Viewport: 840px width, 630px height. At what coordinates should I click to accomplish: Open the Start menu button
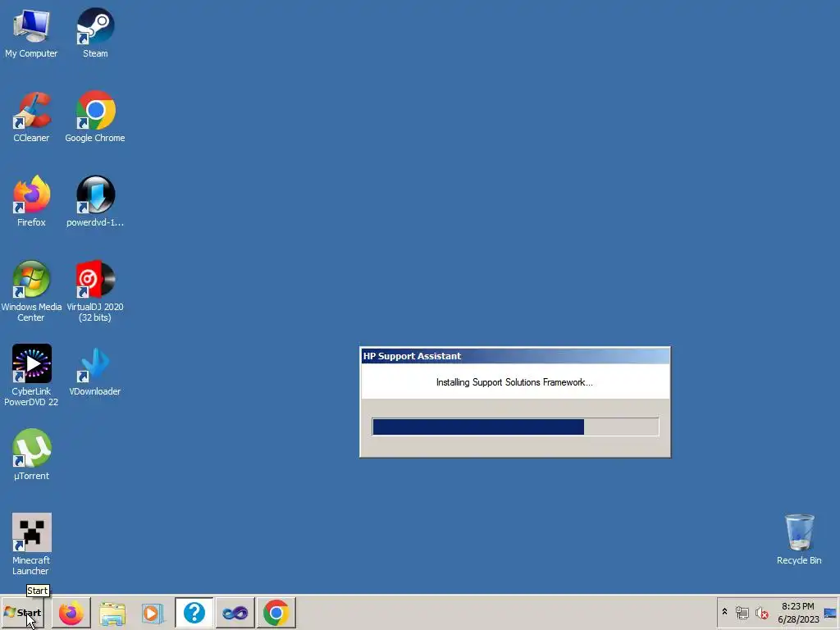(x=22, y=612)
